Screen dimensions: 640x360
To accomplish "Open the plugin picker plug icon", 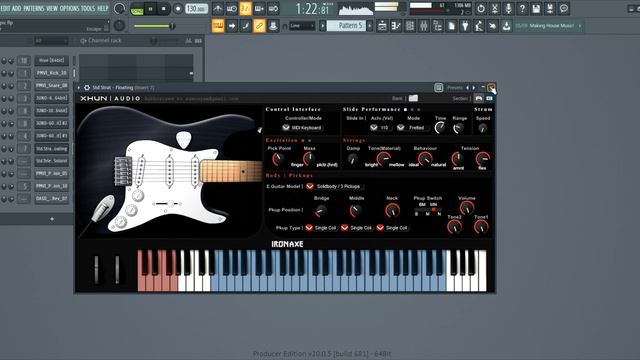I will click(x=465, y=26).
